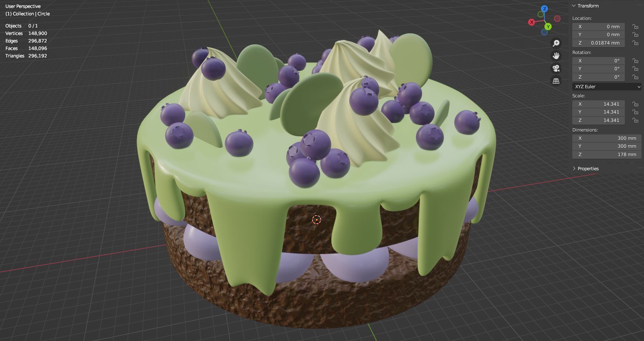
Task: Click the negative X axis gizmo circle
Action: [x=557, y=19]
